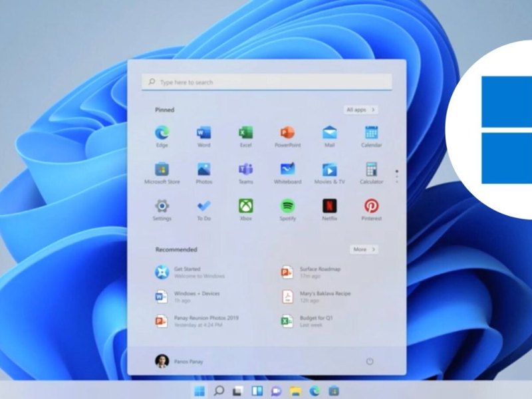Launch Microsoft Store from pinned apps
532x399 pixels.
click(x=162, y=173)
